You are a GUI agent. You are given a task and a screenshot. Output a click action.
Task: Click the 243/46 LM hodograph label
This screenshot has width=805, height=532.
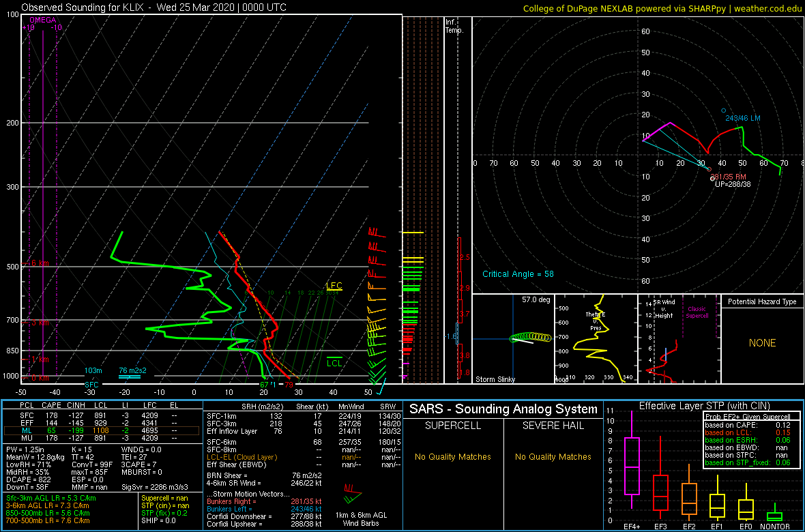[743, 118]
